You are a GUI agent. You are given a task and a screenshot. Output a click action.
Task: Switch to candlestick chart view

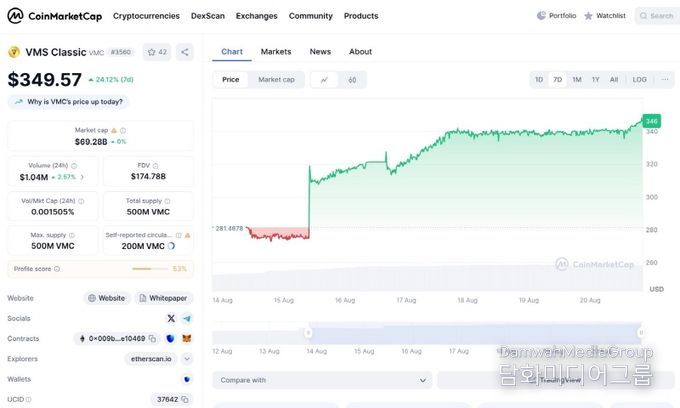(352, 80)
